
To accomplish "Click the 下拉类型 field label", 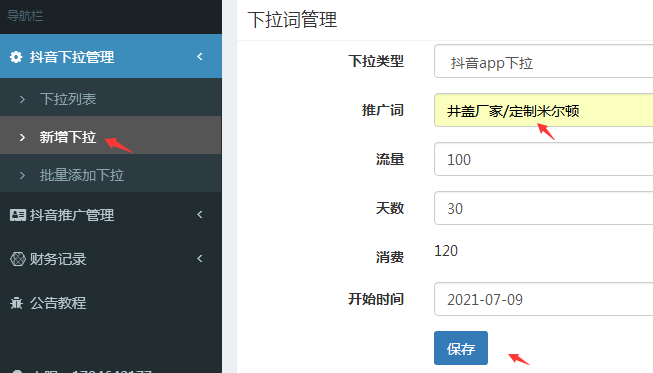I will (x=376, y=61).
